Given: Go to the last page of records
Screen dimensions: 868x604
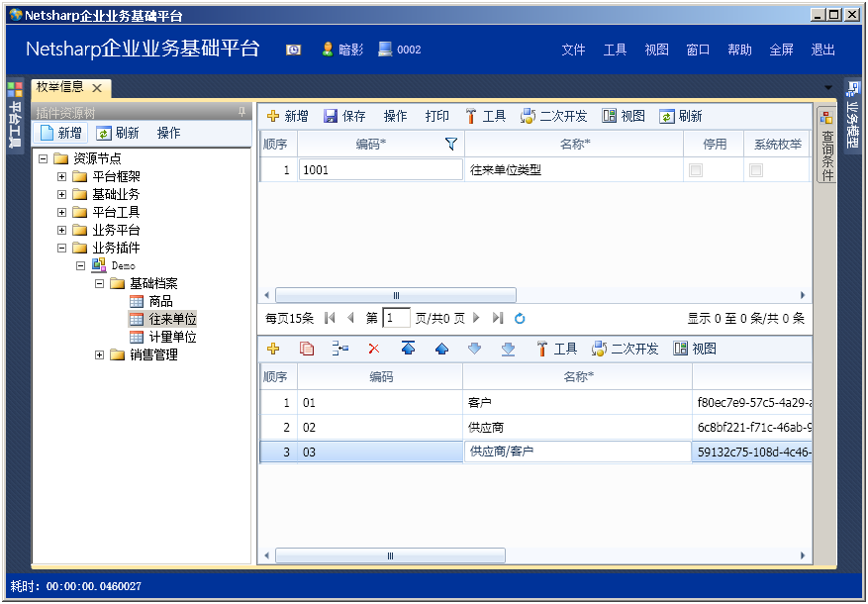Looking at the screenshot, I should click(498, 318).
